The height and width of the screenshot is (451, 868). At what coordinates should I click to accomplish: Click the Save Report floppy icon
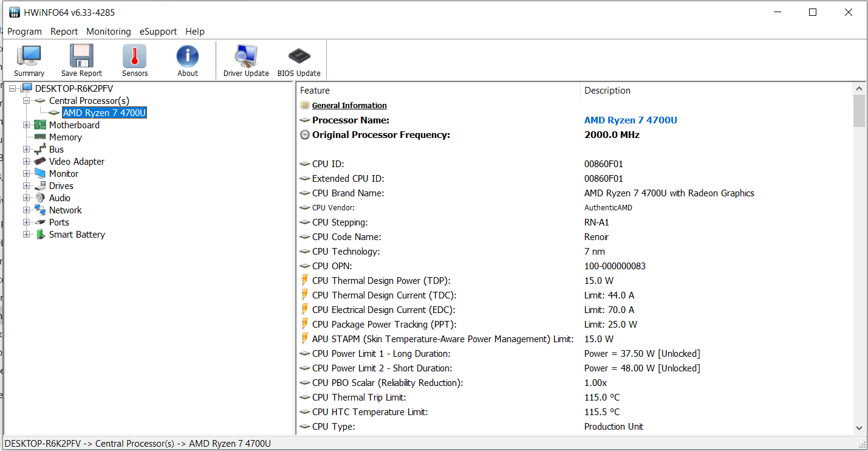[81, 57]
